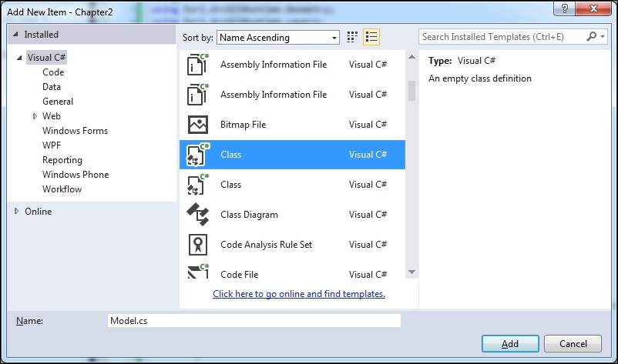Click the Add button
618x364 pixels.
point(510,343)
